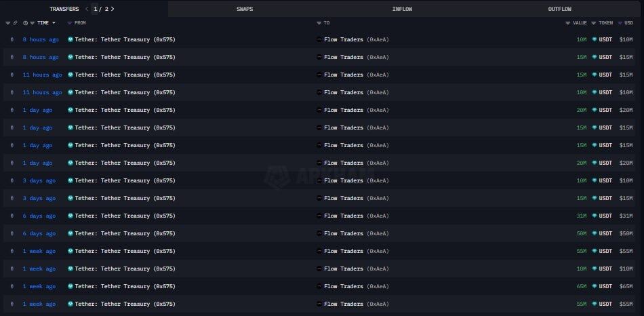Open the 31M transfer '6 days ago' link
The width and height of the screenshot is (644, 316).
(x=39, y=216)
